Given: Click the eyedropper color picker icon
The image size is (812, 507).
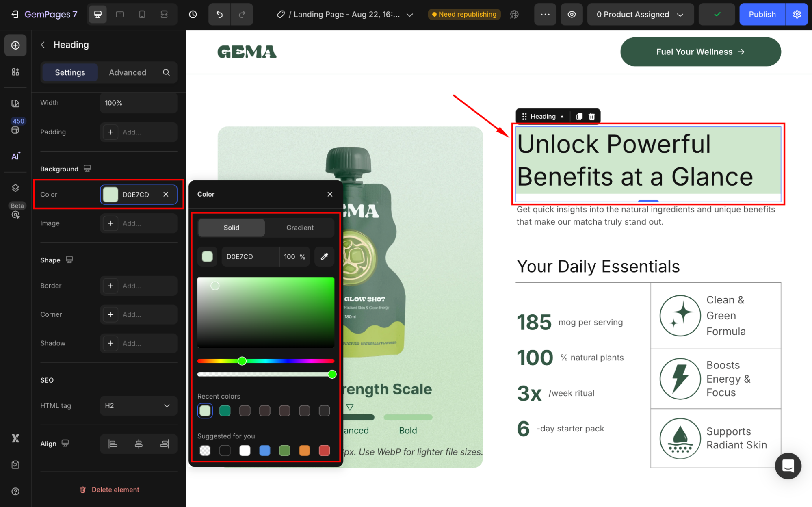Looking at the screenshot, I should coord(324,256).
